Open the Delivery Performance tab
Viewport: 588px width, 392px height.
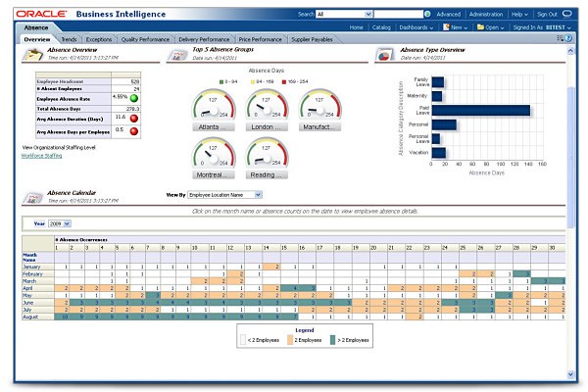204,39
